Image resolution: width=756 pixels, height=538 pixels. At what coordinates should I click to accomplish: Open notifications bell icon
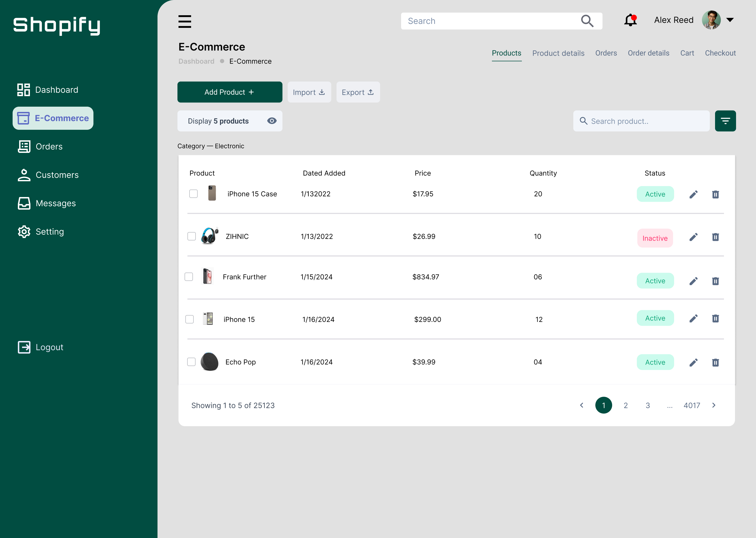coord(631,20)
